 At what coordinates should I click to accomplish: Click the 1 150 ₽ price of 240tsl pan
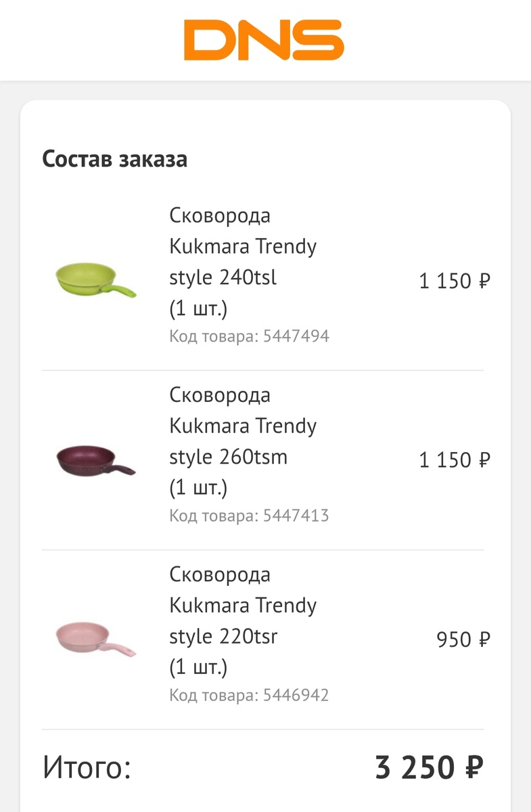point(454,280)
